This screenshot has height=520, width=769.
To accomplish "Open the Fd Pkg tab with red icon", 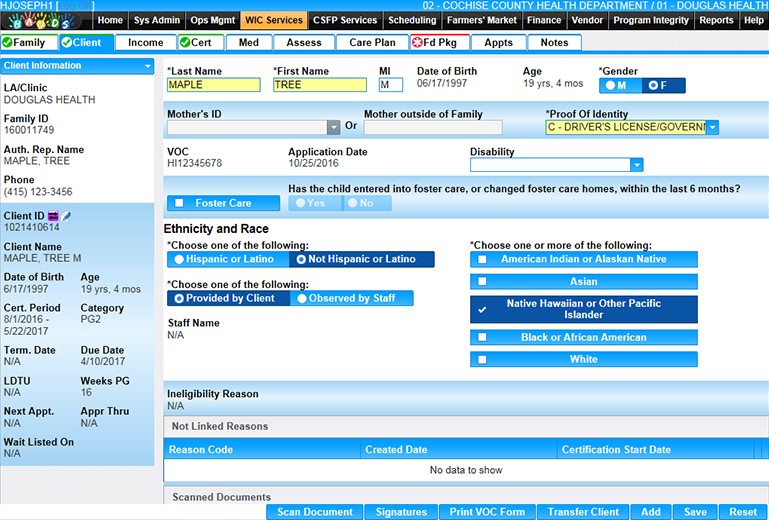I will point(439,42).
